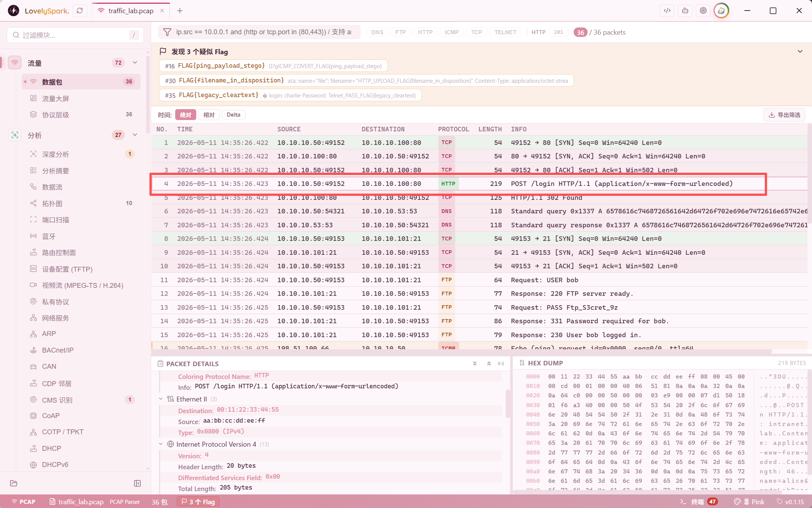The height and width of the screenshot is (508, 812).
Task: Select relative time mode 相对
Action: click(x=209, y=115)
